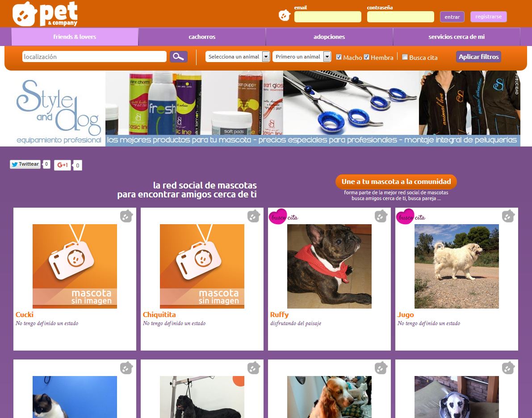Image resolution: width=532 pixels, height=418 pixels.
Task: Click the paw icon on Ruffy's card
Action: (x=381, y=216)
